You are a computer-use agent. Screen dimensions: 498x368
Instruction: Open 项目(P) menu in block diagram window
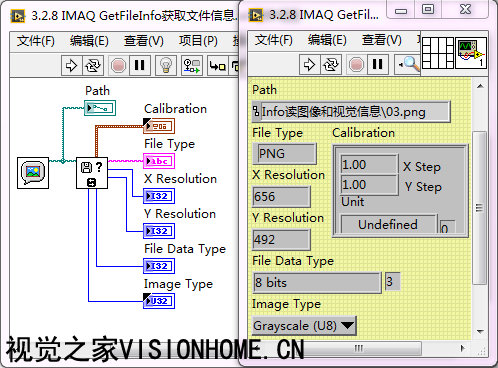click(198, 41)
